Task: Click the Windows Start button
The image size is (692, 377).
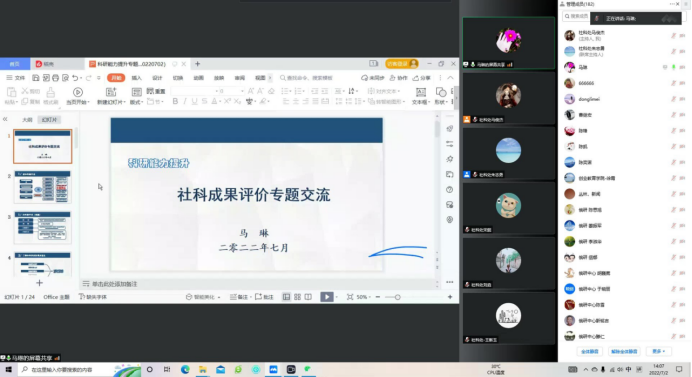Action: [x=8, y=369]
